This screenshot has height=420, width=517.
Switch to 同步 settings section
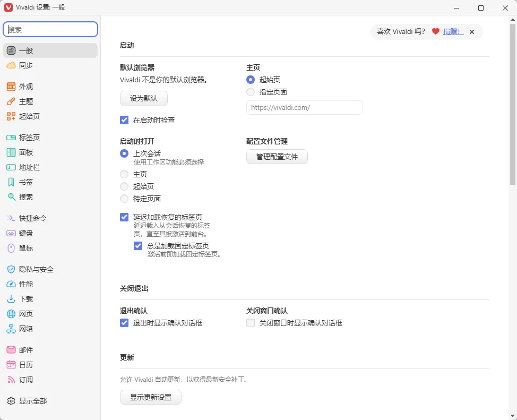click(x=50, y=65)
